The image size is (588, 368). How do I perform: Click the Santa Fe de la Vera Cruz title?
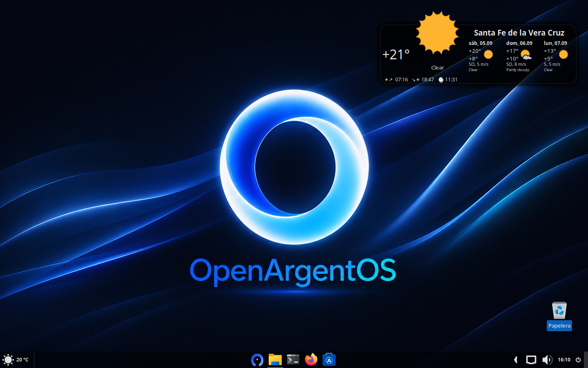pos(519,33)
